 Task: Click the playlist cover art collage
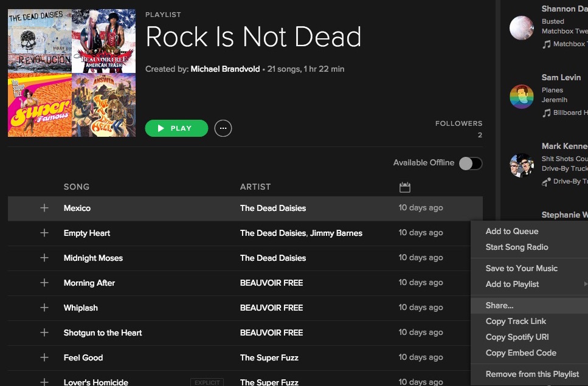click(x=72, y=73)
